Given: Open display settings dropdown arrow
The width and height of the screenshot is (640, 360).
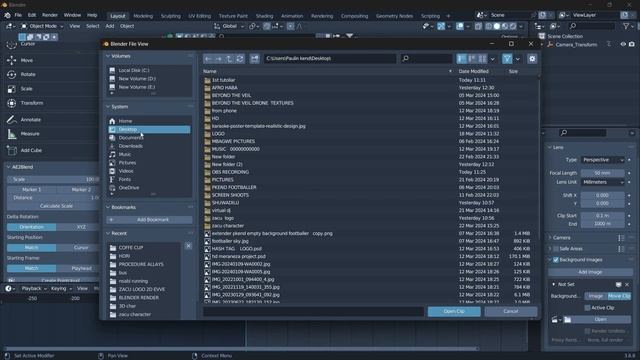Looking at the screenshot, I should tap(493, 59).
